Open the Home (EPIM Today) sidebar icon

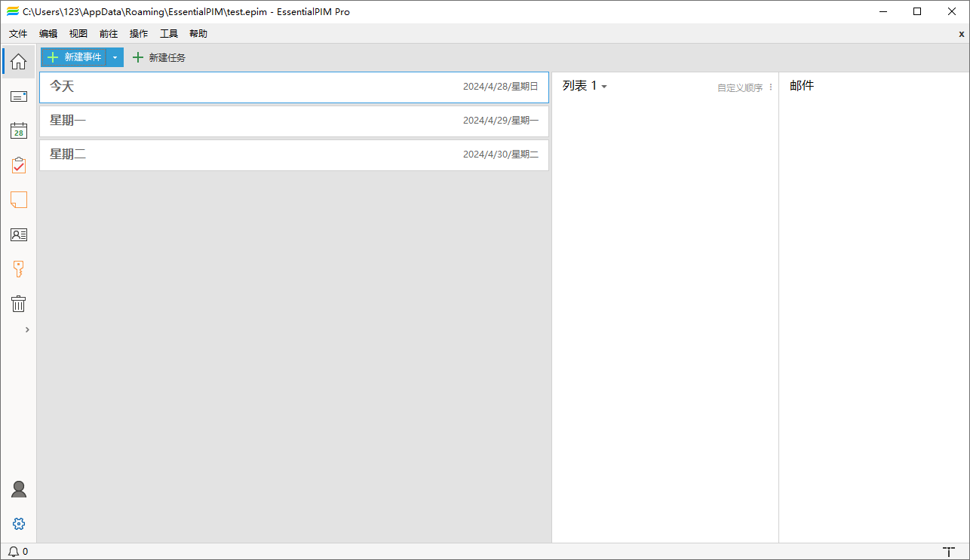pos(18,62)
